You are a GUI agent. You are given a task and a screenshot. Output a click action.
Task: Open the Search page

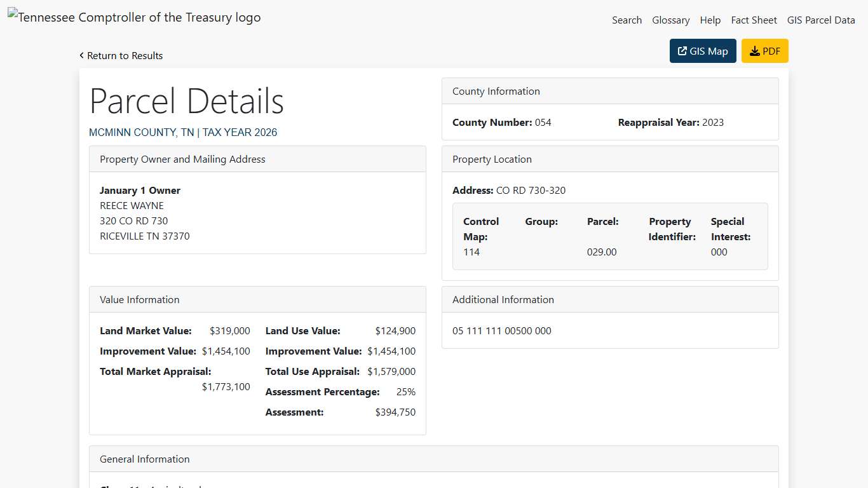pos(627,20)
